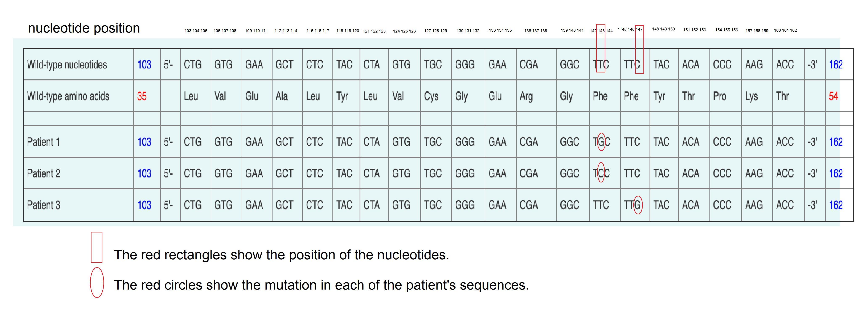
Task: Click the "Patient 2" row label
Action: point(44,174)
